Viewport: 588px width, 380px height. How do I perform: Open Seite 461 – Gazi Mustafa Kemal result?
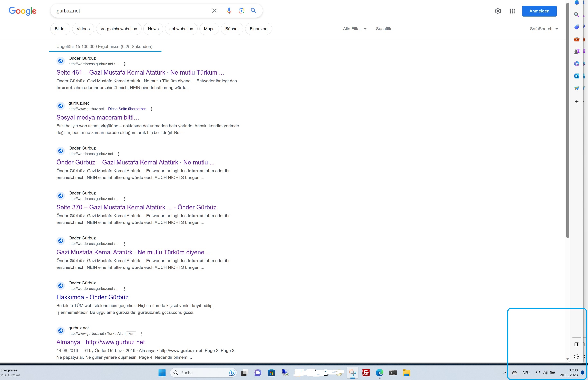pos(140,73)
